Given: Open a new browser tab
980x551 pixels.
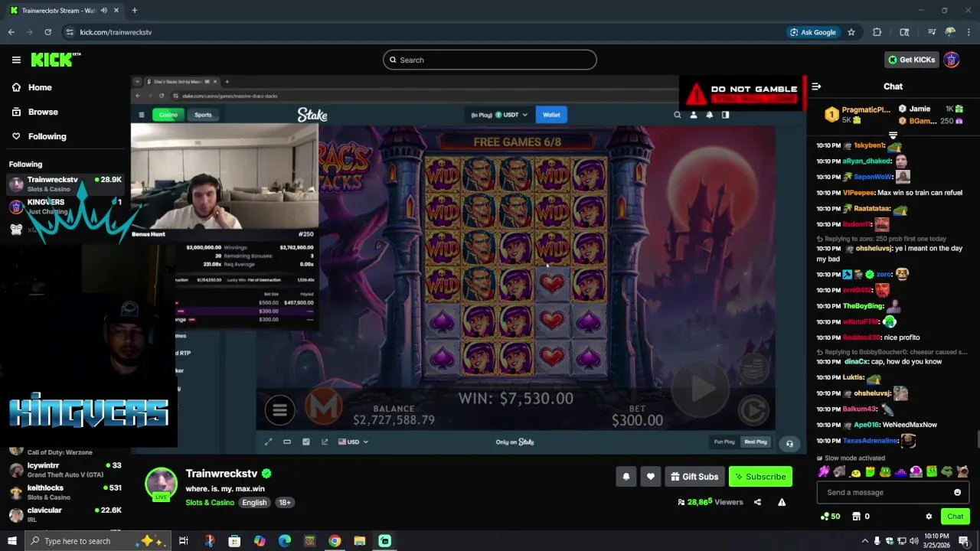Looking at the screenshot, I should pos(134,10).
